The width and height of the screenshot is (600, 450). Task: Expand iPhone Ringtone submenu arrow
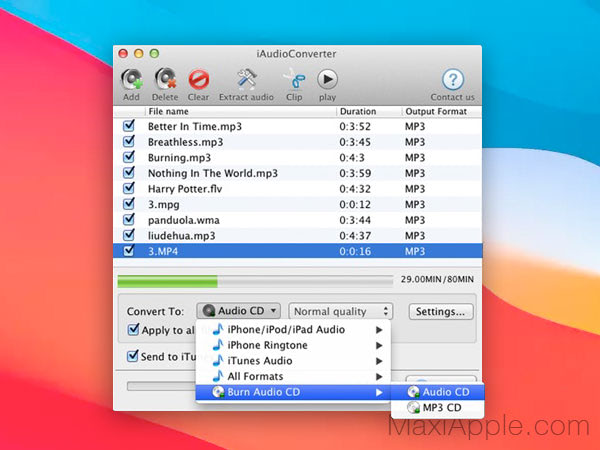click(x=379, y=346)
